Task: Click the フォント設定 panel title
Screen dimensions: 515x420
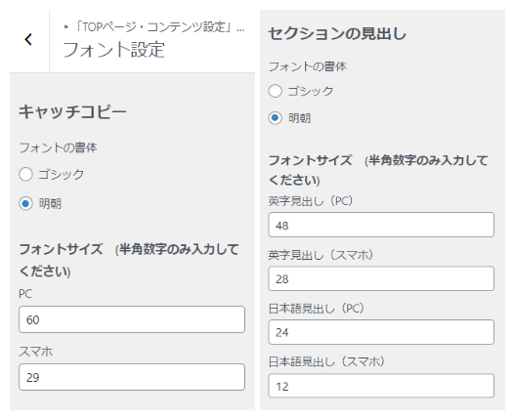Action: click(113, 50)
